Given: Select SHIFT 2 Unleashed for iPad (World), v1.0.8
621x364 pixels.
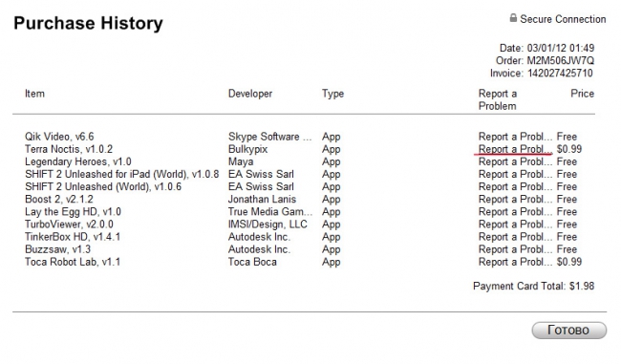Looking at the screenshot, I should click(122, 174).
